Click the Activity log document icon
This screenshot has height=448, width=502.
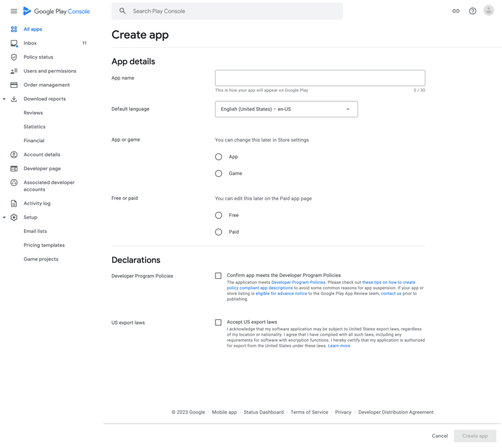[14, 203]
